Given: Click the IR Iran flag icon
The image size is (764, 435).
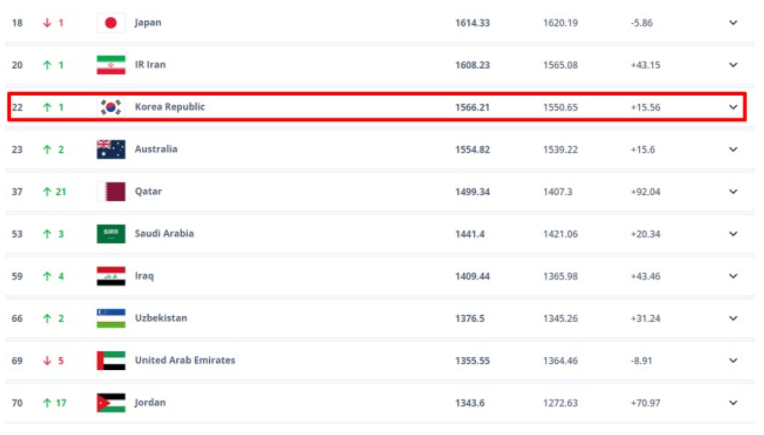Looking at the screenshot, I should [x=111, y=65].
